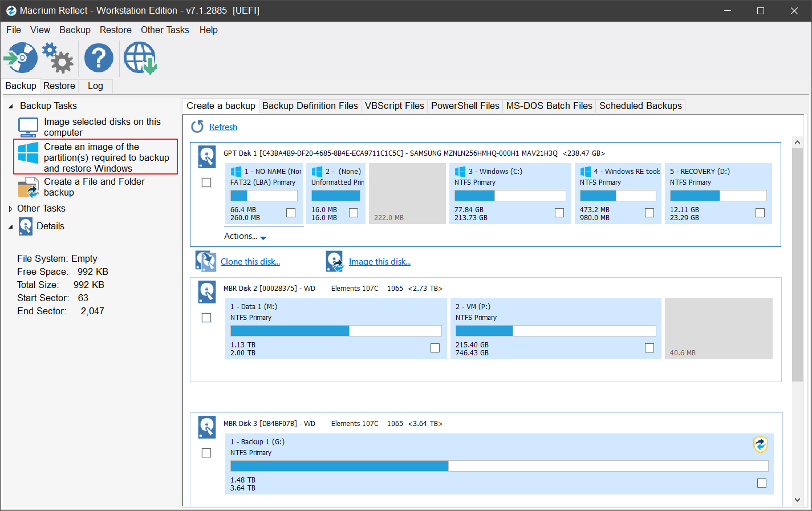
Task: Click the scrollbar down arrow in disk list
Action: click(x=797, y=500)
